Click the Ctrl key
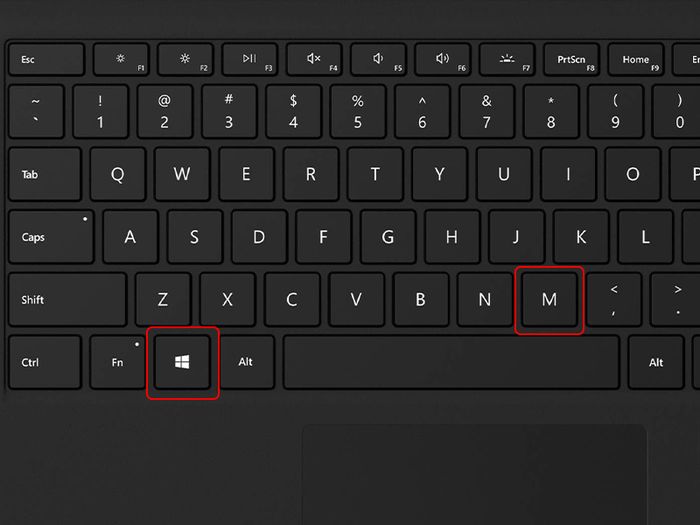 click(x=45, y=362)
